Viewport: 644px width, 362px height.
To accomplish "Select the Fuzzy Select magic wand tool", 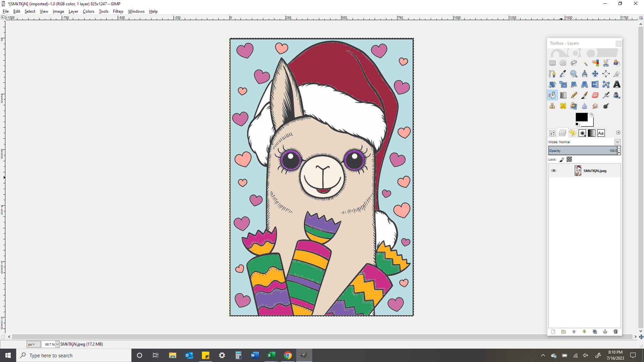I will [x=585, y=63].
